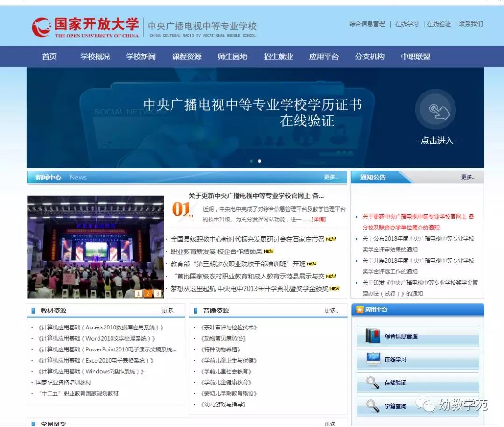This screenshot has width=504, height=427.
Task: Open 计算机应用基础 Windows7操作系统 textbook
Action: (x=91, y=371)
